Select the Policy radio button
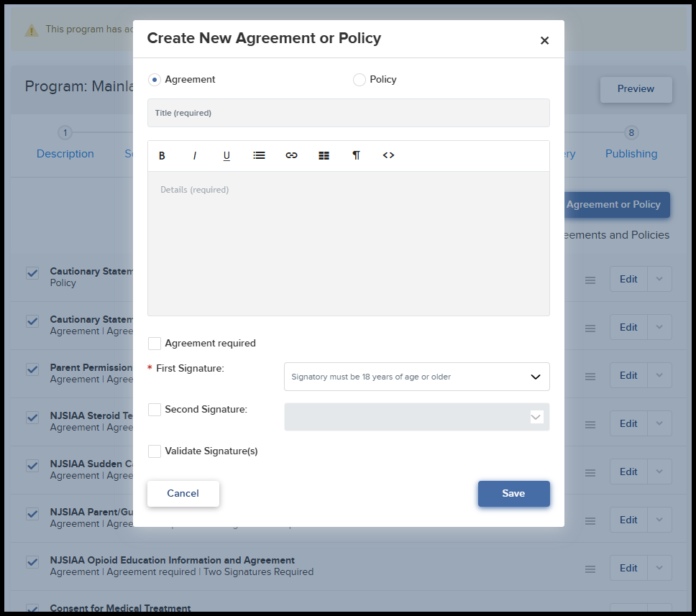This screenshot has height=616, width=696. [x=359, y=80]
